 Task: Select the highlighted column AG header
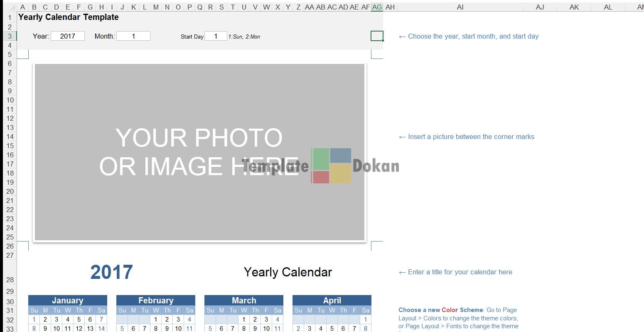click(377, 7)
